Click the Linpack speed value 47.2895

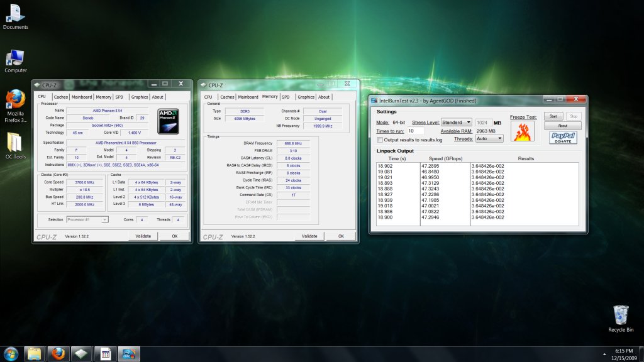[430, 166]
